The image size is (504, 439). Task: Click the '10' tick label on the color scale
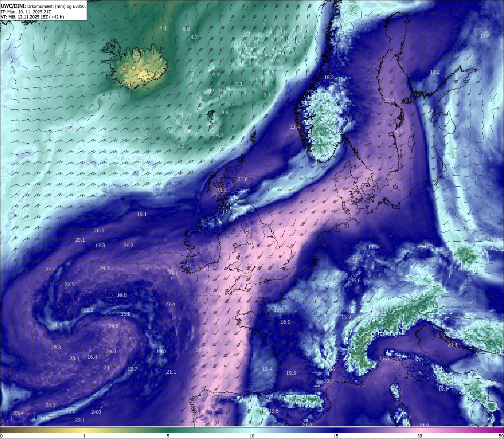tap(252, 436)
